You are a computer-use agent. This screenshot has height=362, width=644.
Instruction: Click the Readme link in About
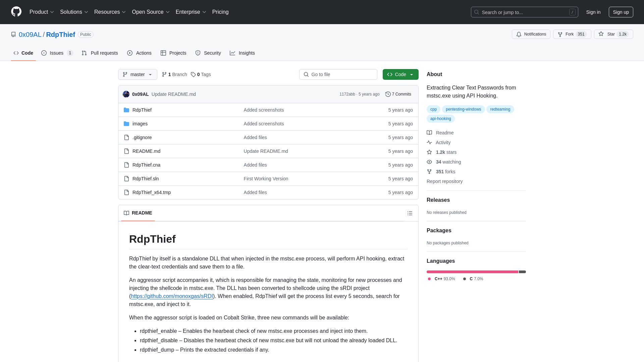coord(444,133)
